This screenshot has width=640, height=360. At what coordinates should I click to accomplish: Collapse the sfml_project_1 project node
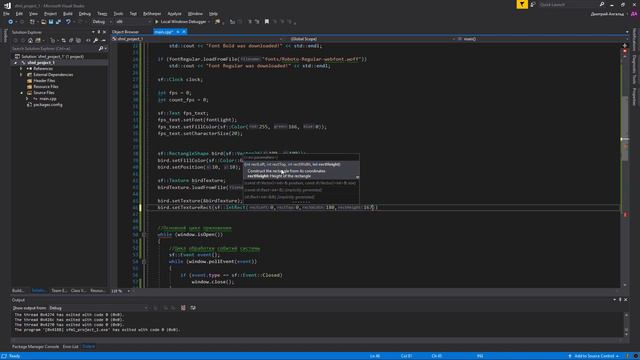pos(16,63)
